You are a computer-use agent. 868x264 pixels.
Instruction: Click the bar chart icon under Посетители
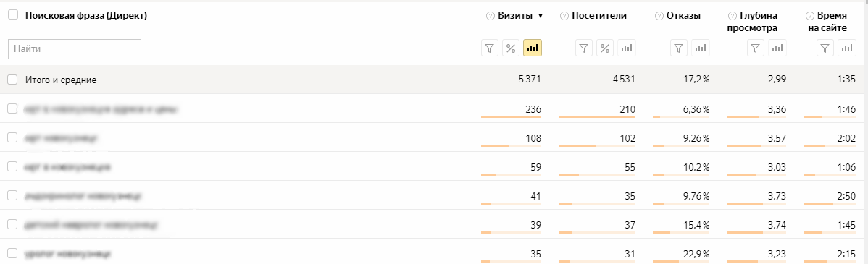click(627, 48)
